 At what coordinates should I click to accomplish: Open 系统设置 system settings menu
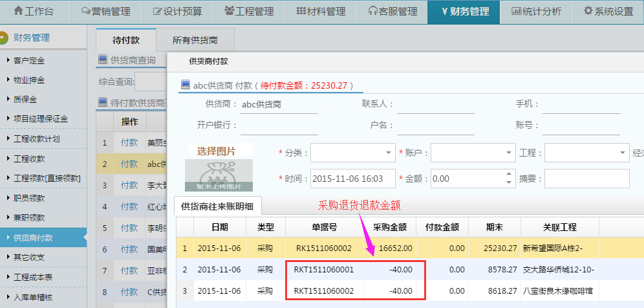608,12
